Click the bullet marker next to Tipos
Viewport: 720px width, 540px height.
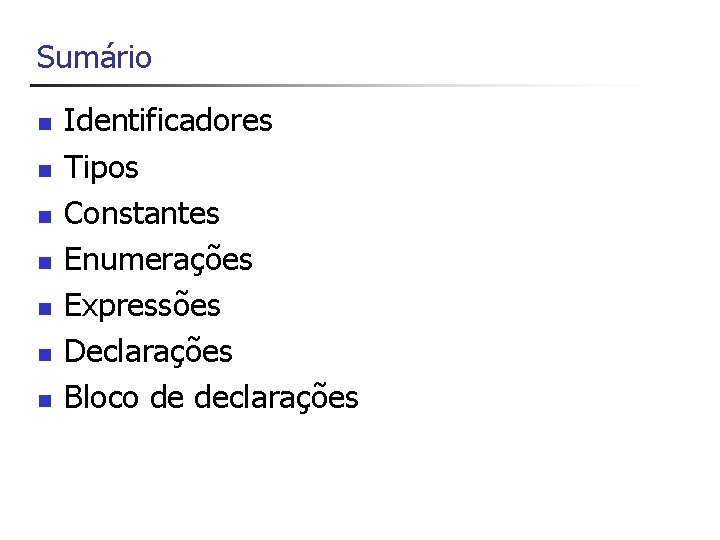pyautogui.click(x=44, y=171)
